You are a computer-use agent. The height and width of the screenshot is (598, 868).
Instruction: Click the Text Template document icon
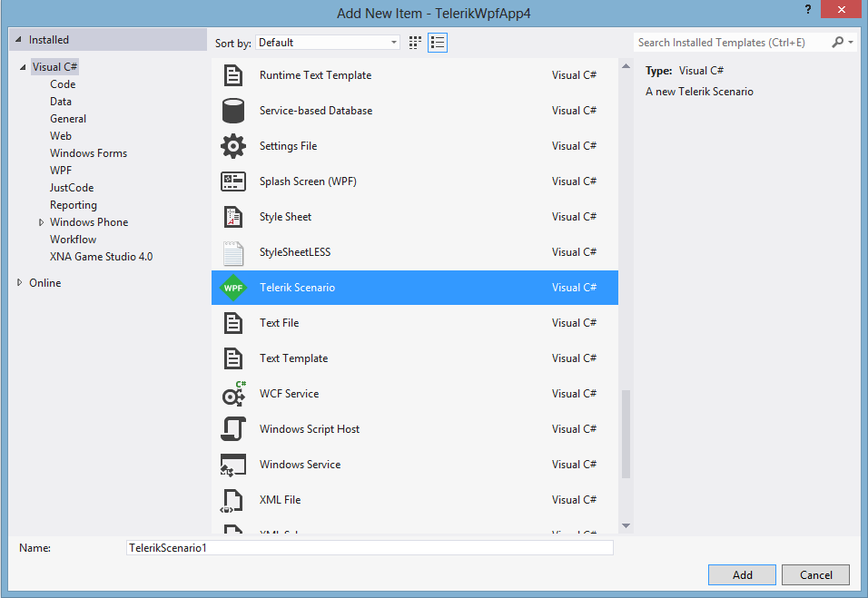point(233,358)
